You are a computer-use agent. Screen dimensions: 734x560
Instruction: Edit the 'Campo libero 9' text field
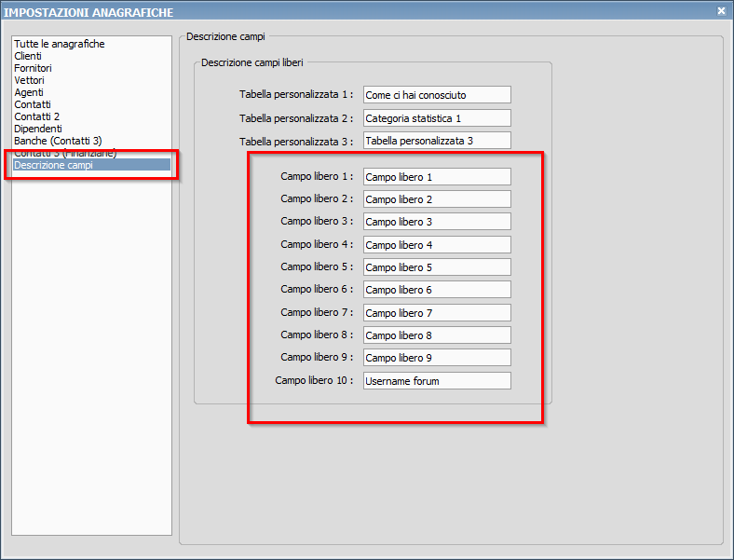click(x=437, y=358)
